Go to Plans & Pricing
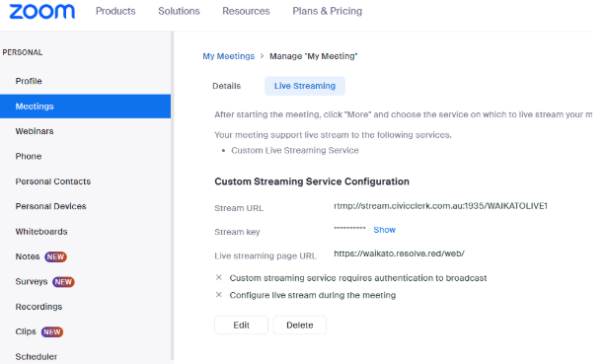Image resolution: width=606 pixels, height=364 pixels. [328, 11]
